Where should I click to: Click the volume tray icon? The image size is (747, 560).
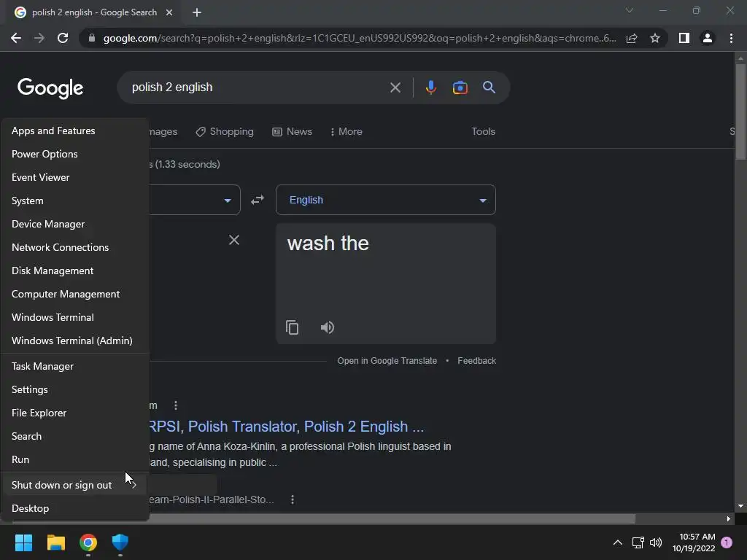click(x=656, y=542)
